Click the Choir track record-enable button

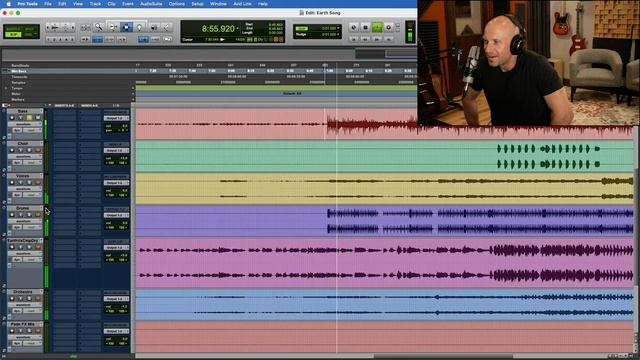click(x=12, y=150)
